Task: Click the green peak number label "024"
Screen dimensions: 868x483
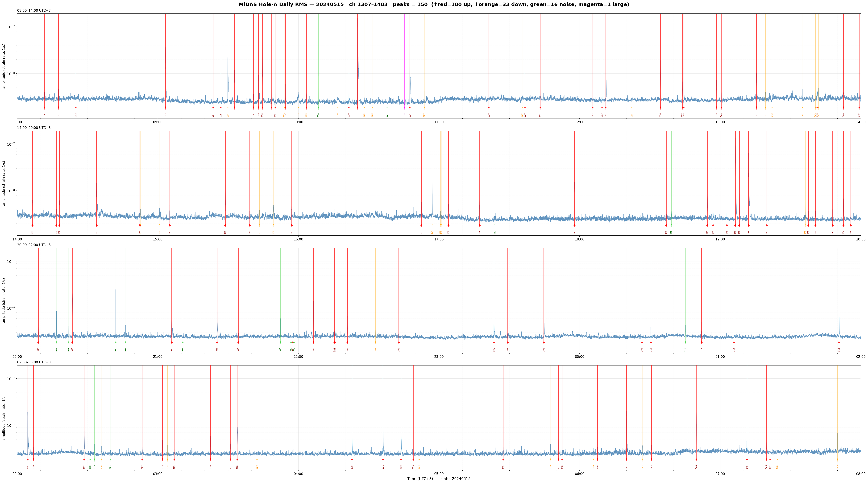Action: pyautogui.click(x=387, y=115)
